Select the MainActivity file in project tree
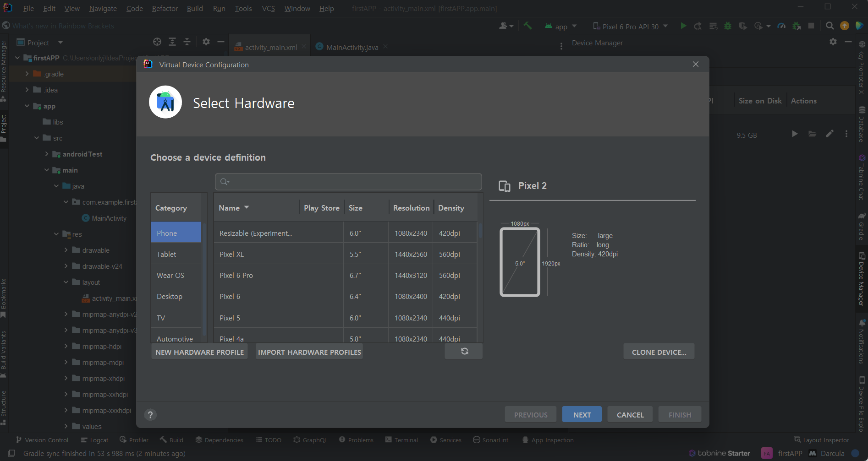Viewport: 868px width, 461px height. pyautogui.click(x=104, y=218)
